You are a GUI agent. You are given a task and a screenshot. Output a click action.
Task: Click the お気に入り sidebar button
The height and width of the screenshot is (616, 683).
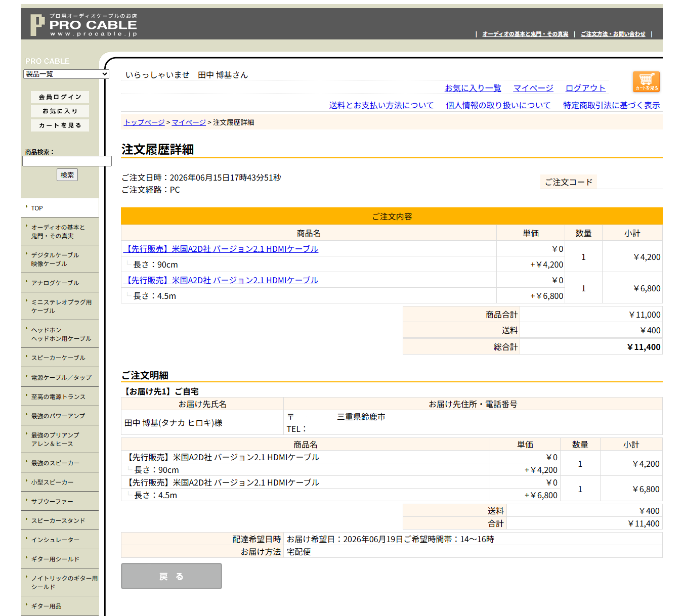point(60,111)
